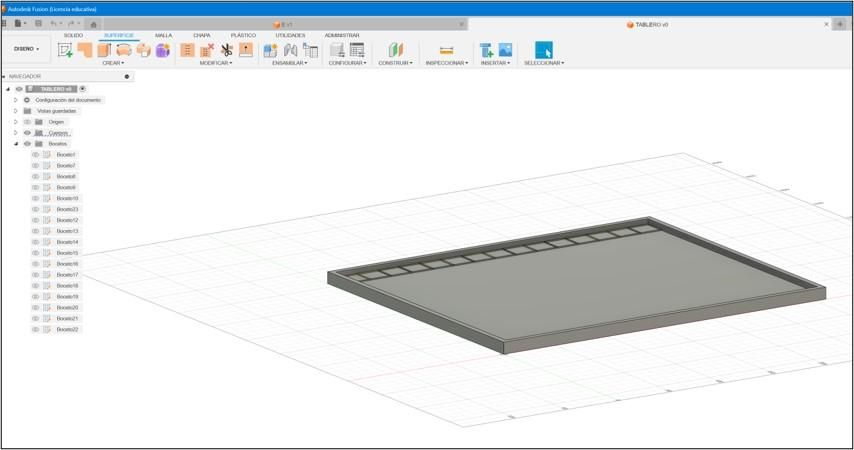The width and height of the screenshot is (854, 450).
Task: Click the sketch icon next to Boceto1
Action: [x=47, y=155]
